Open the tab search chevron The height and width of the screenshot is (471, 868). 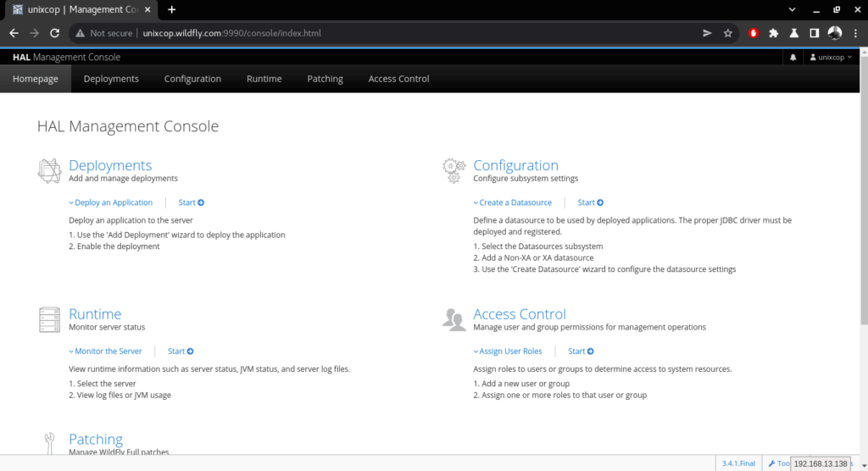pos(793,9)
